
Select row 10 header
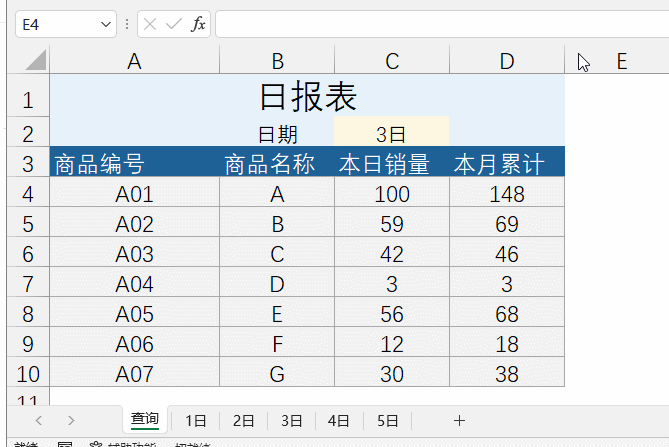(28, 372)
